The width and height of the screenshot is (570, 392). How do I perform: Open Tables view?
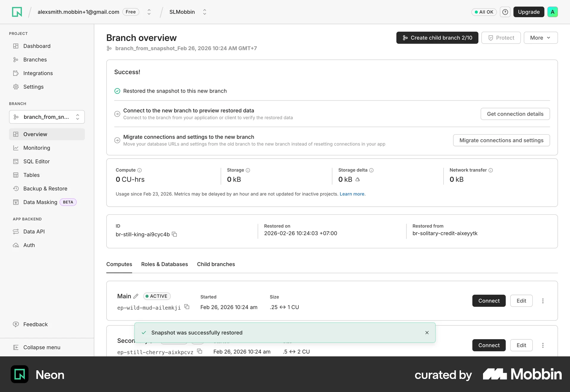[x=47, y=175]
